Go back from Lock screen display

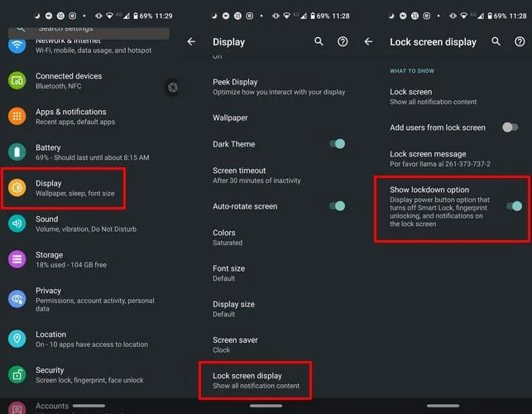368,41
